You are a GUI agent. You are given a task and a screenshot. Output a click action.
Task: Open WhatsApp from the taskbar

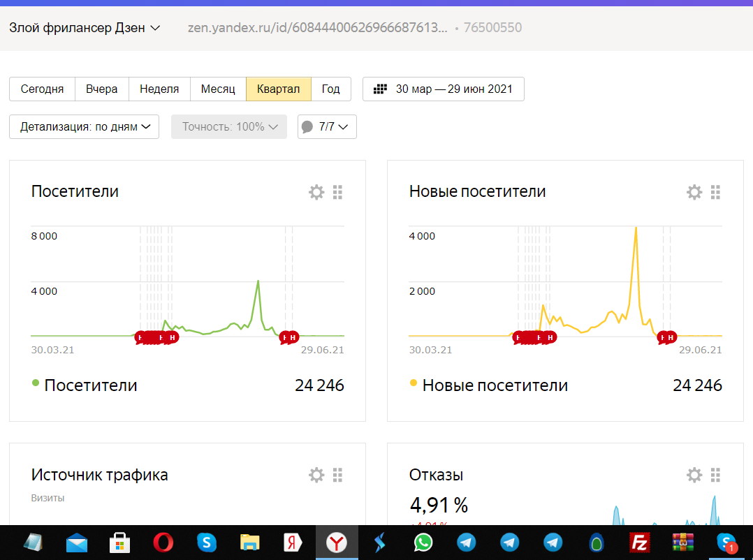tap(423, 543)
